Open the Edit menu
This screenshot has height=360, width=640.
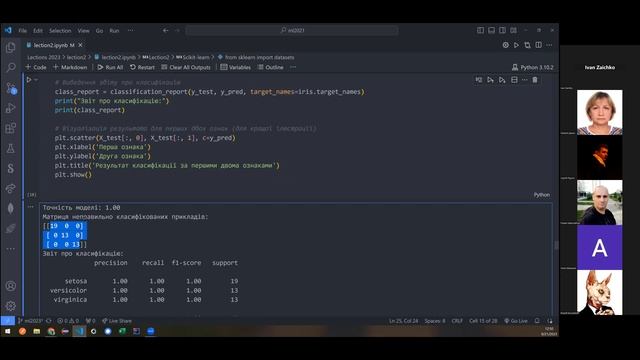38,31
